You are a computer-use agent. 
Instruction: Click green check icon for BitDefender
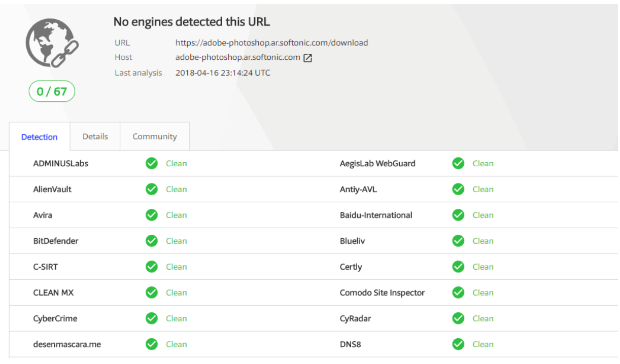point(152,241)
